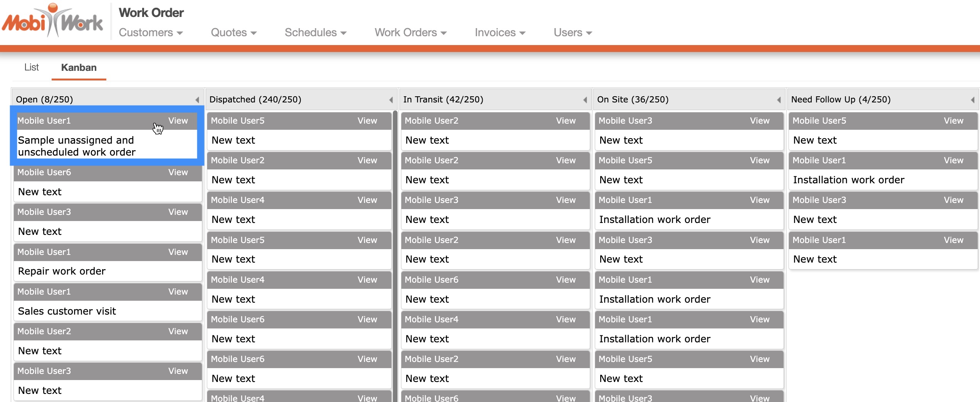Collapse the Need Follow Up column arrow
This screenshot has width=980, height=402.
click(x=972, y=100)
